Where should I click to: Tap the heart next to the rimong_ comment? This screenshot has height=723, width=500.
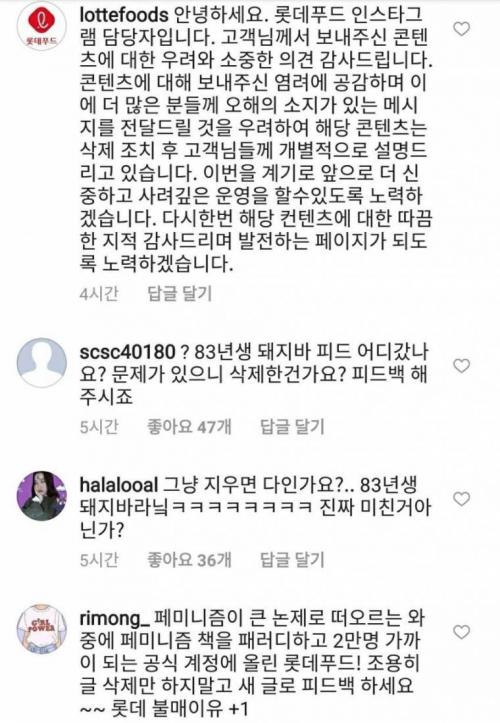click(x=461, y=632)
